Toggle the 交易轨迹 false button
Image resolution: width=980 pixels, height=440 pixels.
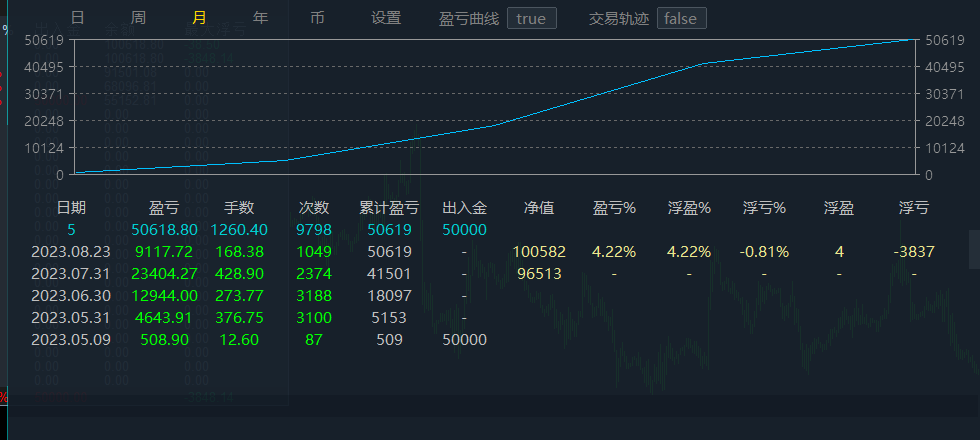(681, 19)
